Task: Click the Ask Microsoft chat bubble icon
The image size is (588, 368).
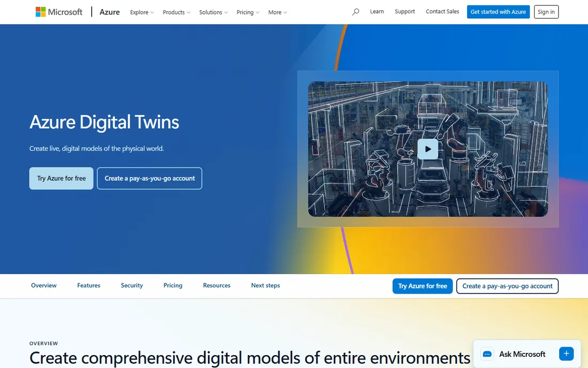Action: pyautogui.click(x=487, y=354)
